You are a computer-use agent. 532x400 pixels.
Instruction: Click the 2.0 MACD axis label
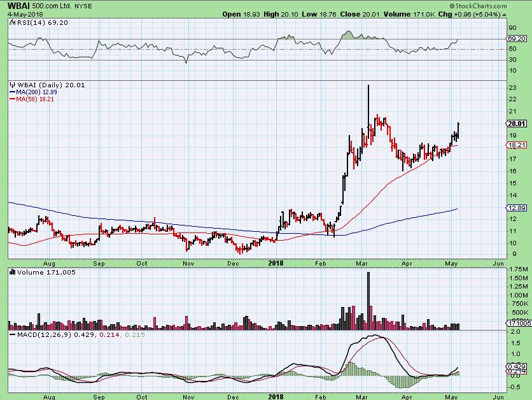click(515, 332)
